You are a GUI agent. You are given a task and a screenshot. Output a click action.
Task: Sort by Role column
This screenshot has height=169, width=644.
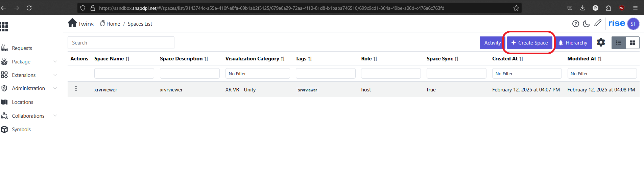click(x=375, y=59)
